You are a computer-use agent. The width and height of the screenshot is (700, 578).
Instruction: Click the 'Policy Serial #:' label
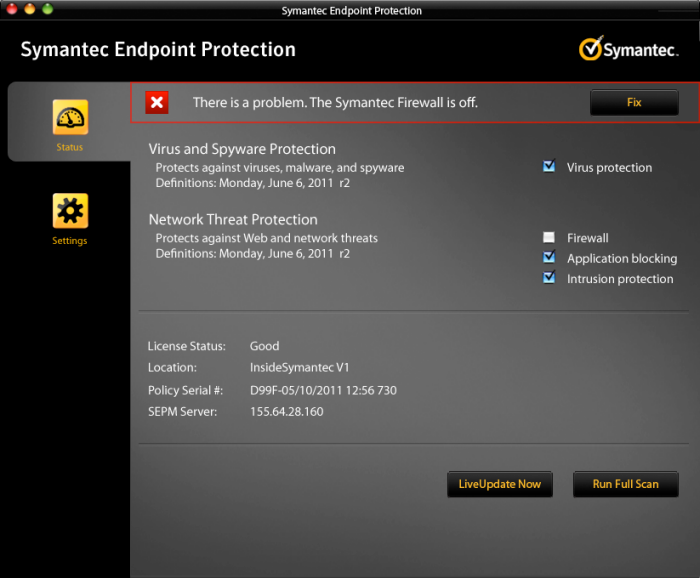185,391
